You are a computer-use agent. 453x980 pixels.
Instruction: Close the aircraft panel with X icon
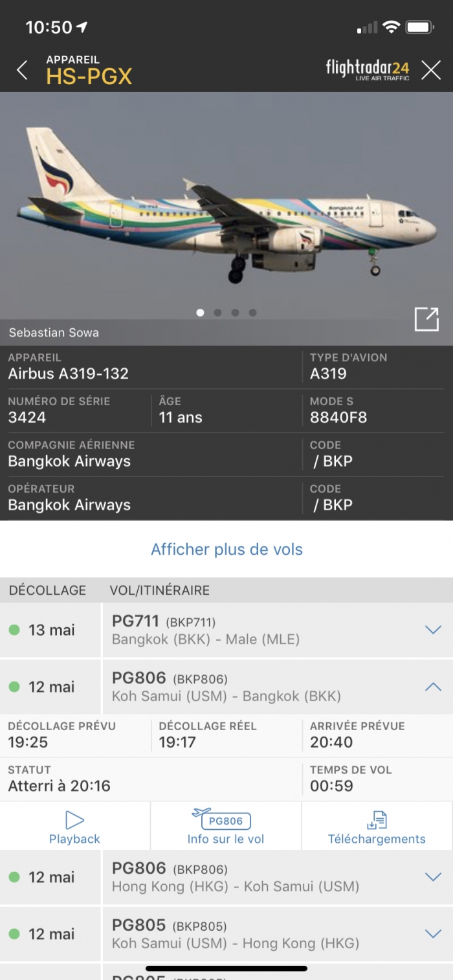pos(431,69)
